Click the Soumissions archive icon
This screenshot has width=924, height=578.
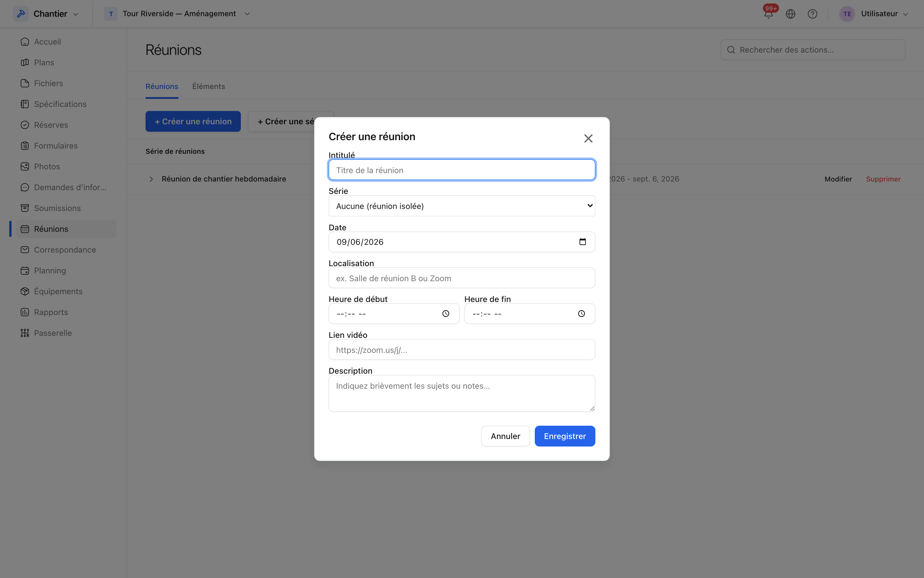[x=25, y=208]
